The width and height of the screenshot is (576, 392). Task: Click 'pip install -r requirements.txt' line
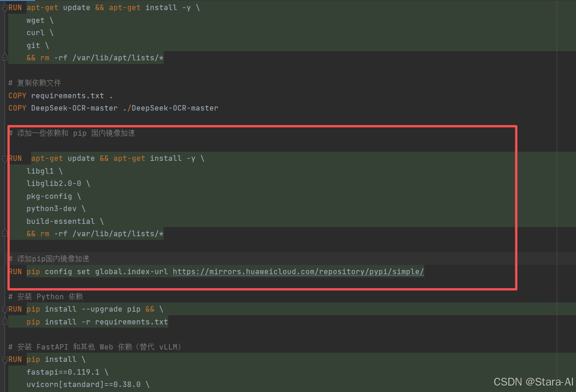[97, 322]
